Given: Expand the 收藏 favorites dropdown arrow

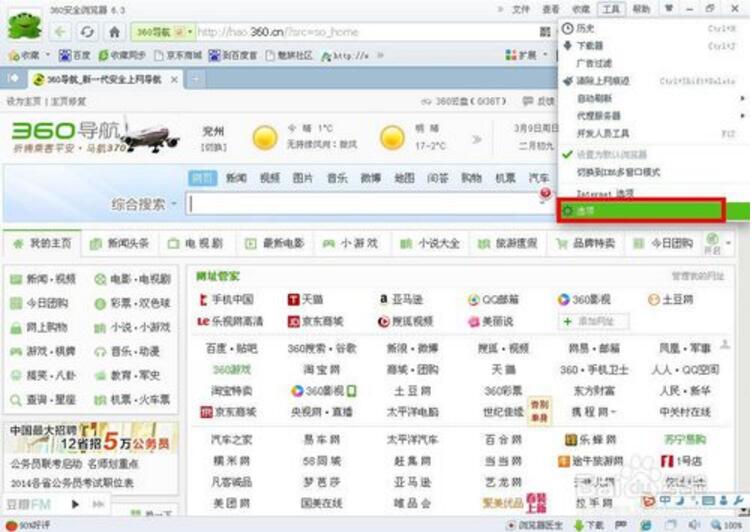Looking at the screenshot, I should pos(48,55).
